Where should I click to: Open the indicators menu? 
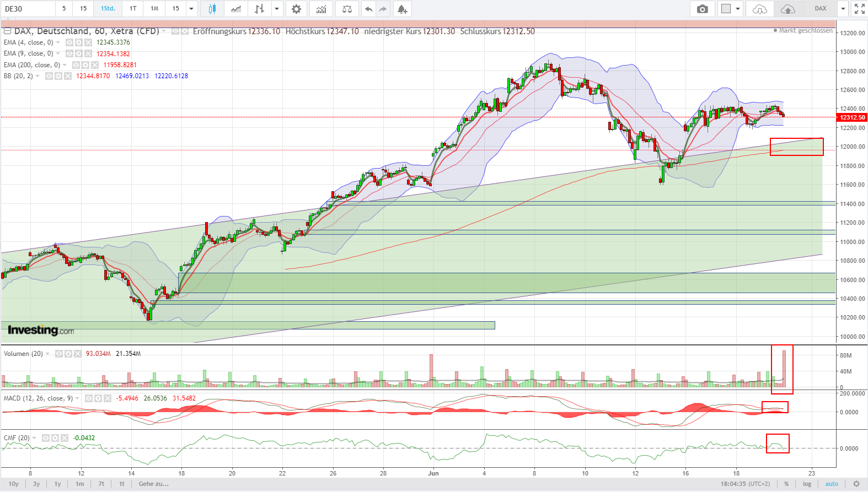tap(322, 9)
